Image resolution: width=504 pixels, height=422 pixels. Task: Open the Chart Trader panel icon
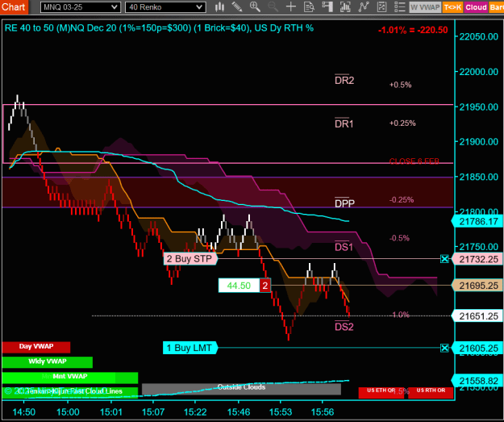click(327, 6)
